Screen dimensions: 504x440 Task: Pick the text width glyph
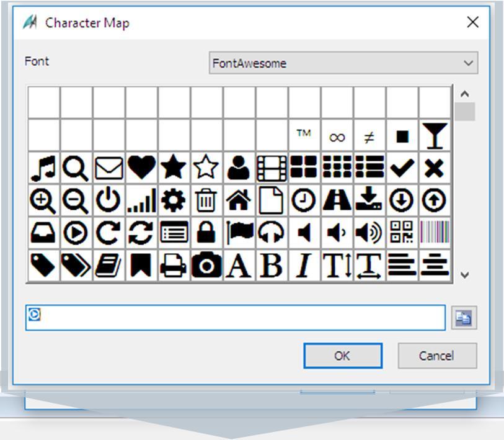tap(369, 266)
